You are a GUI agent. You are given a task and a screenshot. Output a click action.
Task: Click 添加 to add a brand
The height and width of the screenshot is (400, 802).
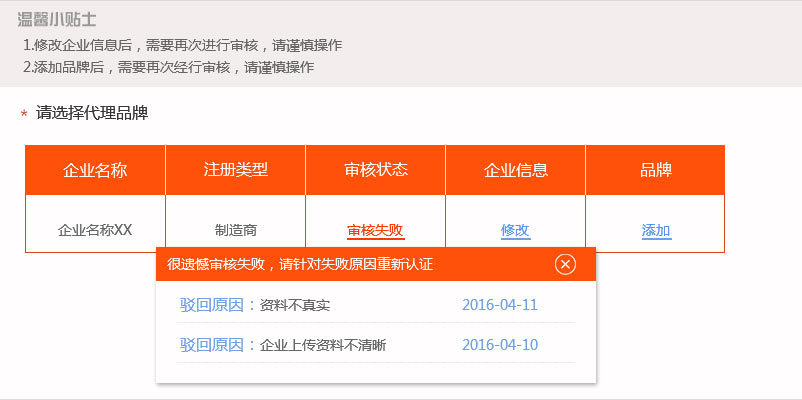click(656, 230)
